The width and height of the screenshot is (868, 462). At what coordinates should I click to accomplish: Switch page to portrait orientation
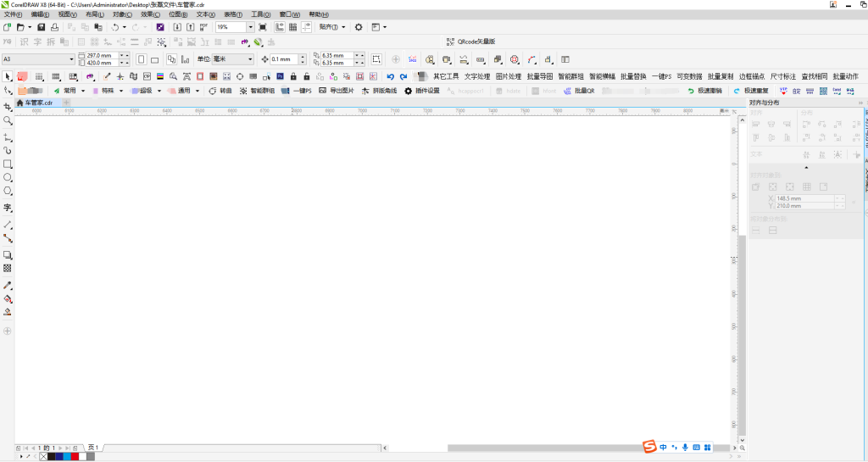pos(142,59)
